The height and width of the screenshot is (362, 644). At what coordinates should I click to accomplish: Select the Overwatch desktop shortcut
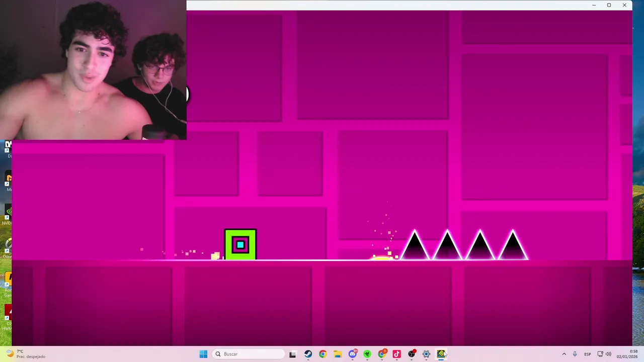(7, 248)
